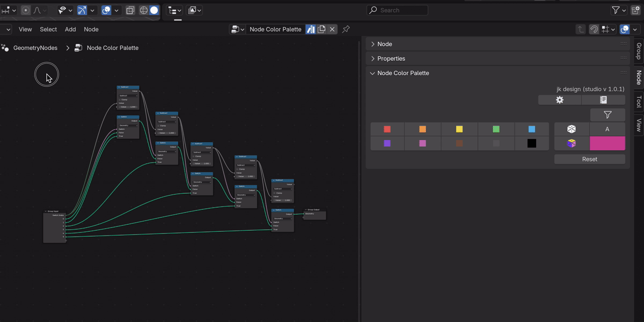Click the proportional falloff curve icon
This screenshot has width=644, height=322.
click(37, 10)
